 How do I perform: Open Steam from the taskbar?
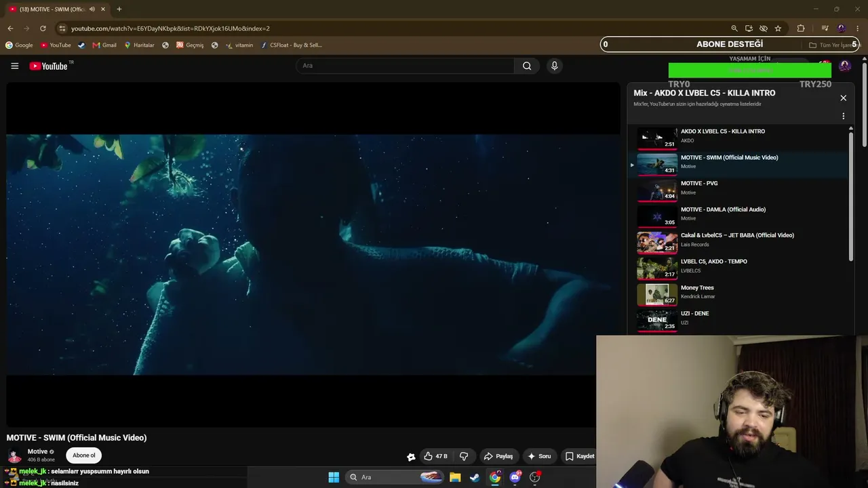click(475, 477)
